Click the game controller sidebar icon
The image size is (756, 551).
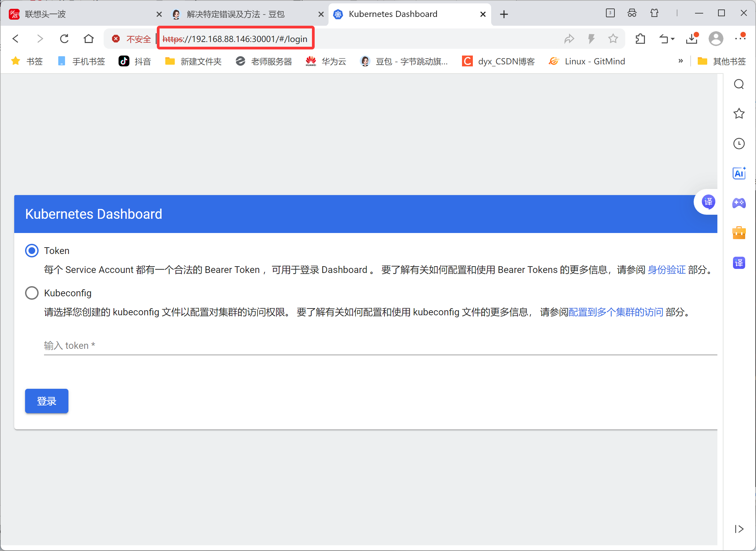coord(739,203)
